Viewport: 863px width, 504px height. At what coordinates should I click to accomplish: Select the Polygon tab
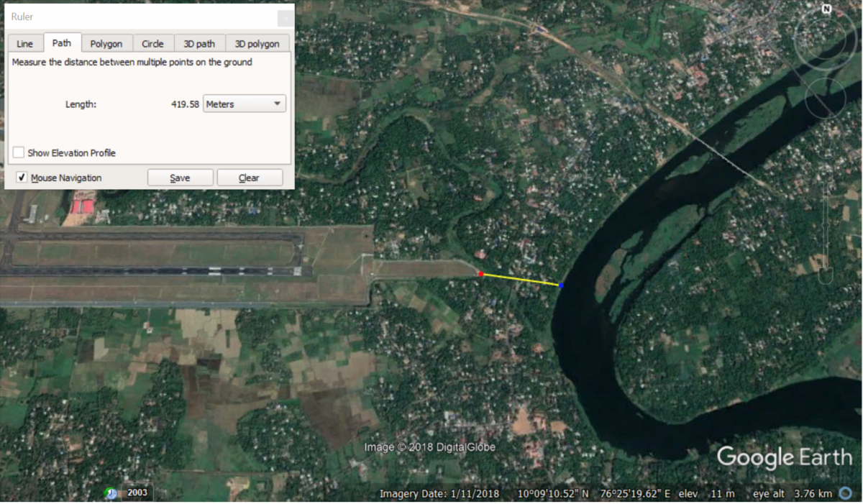click(x=106, y=43)
